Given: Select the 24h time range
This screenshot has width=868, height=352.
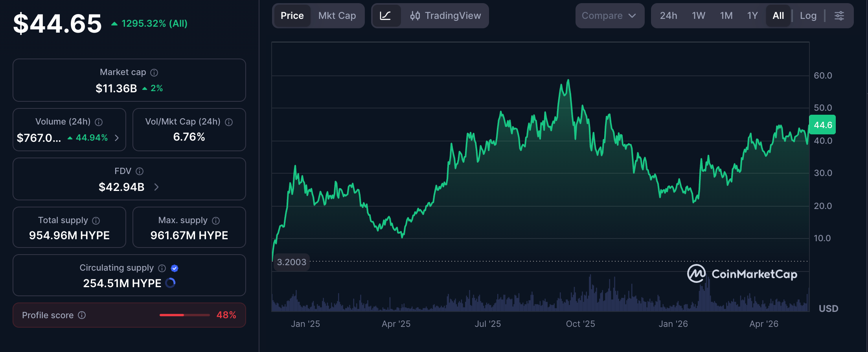Looking at the screenshot, I should click(668, 16).
